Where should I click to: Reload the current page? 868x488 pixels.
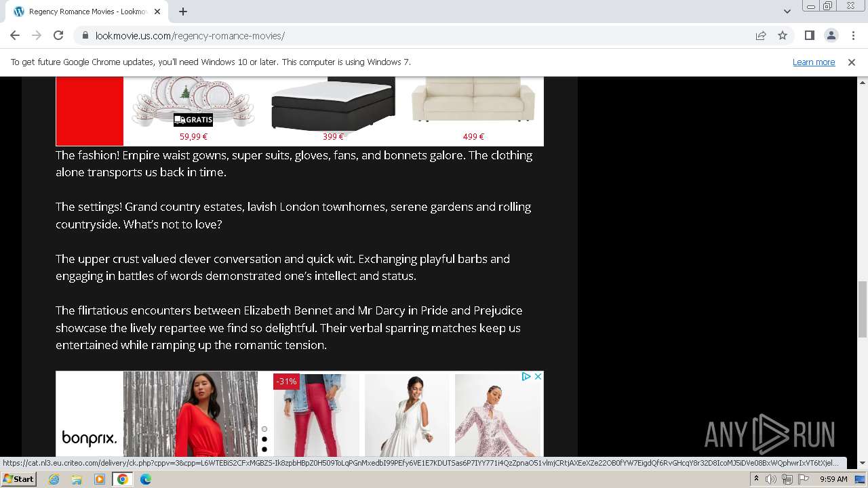[58, 35]
